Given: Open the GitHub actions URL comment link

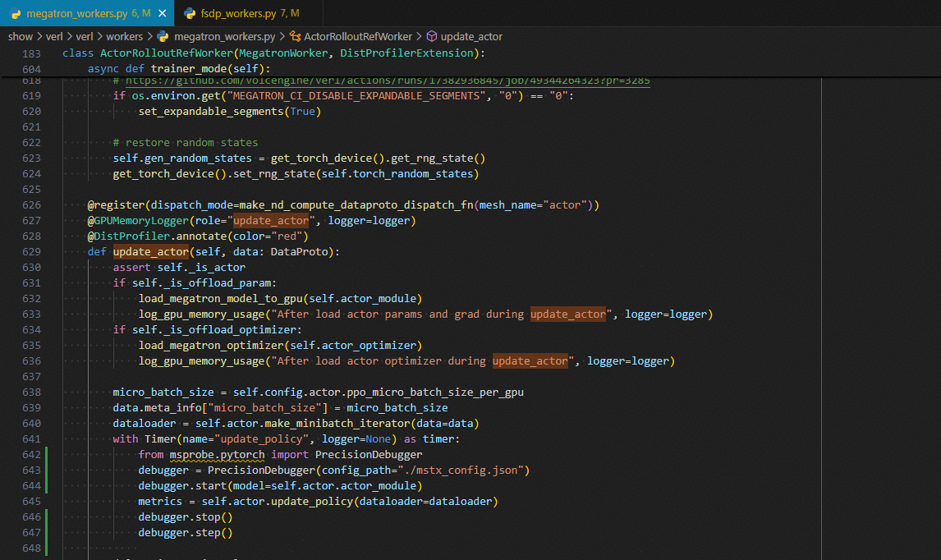Looking at the screenshot, I should (388, 80).
